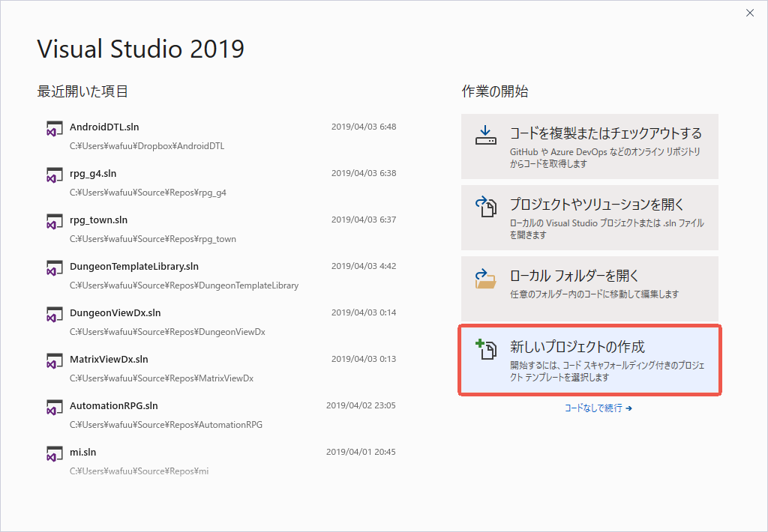Click the Visual Studio 2019 title text

(x=140, y=49)
